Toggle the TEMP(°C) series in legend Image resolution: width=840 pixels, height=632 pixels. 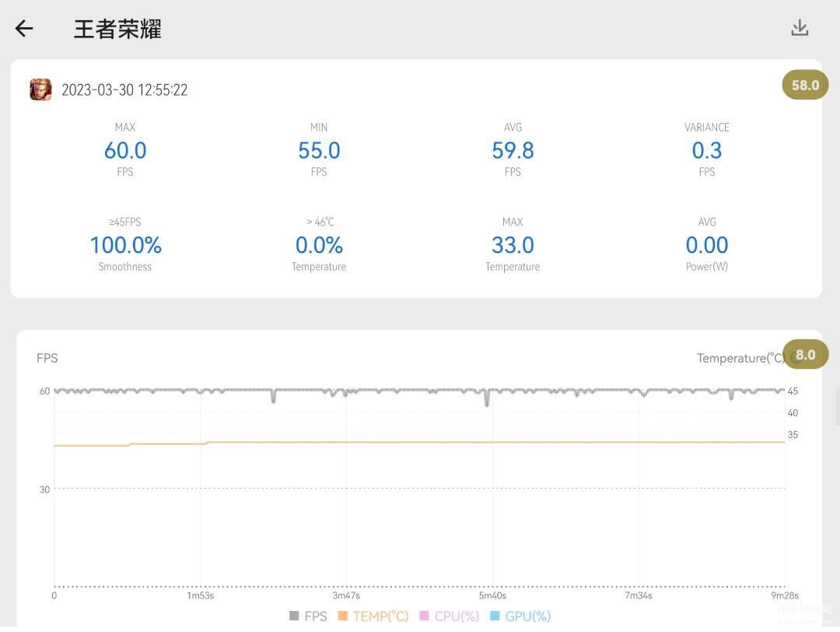pos(373,616)
